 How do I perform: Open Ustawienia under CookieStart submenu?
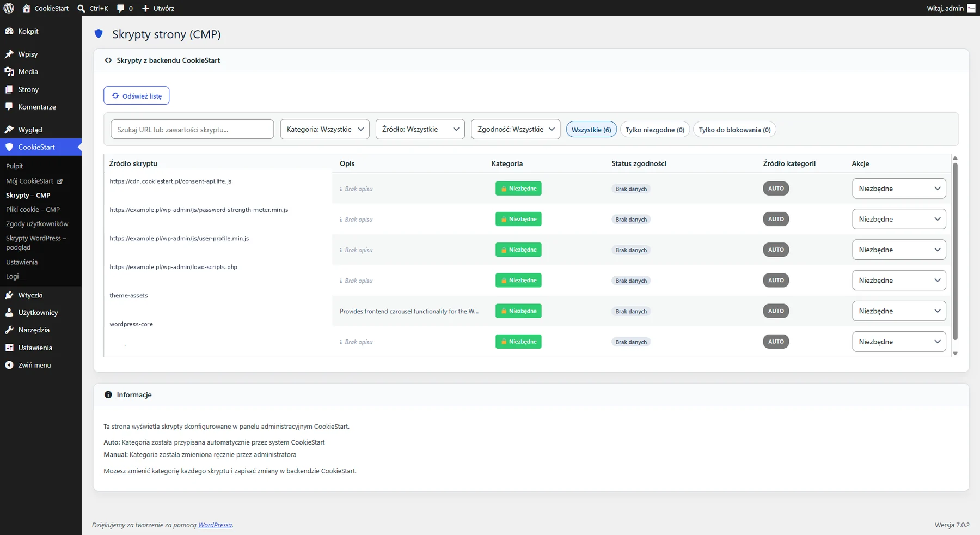(22, 262)
